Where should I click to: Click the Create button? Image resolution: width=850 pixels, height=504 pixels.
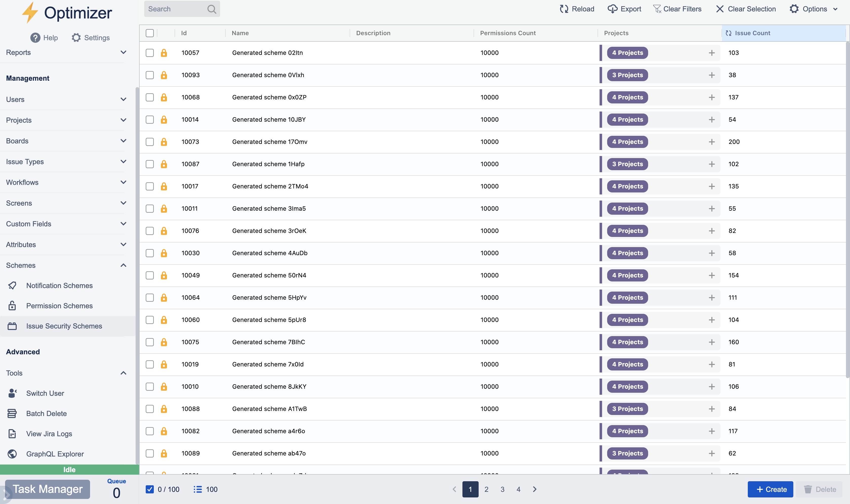(771, 489)
